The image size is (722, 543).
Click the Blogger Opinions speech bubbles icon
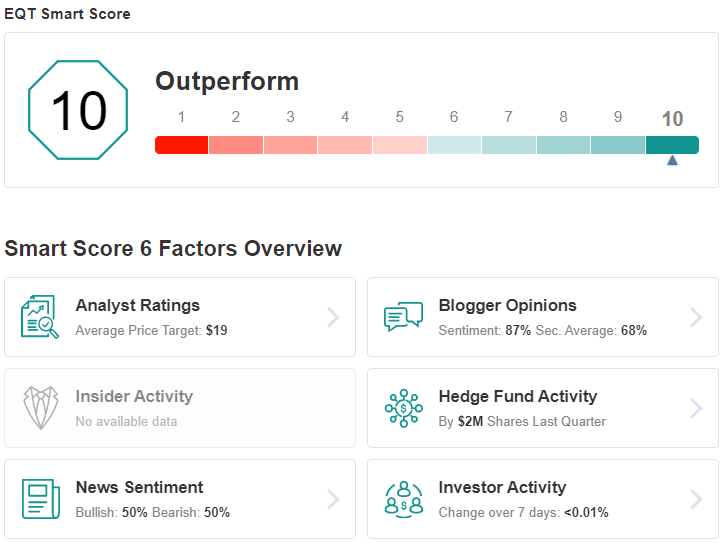click(403, 316)
